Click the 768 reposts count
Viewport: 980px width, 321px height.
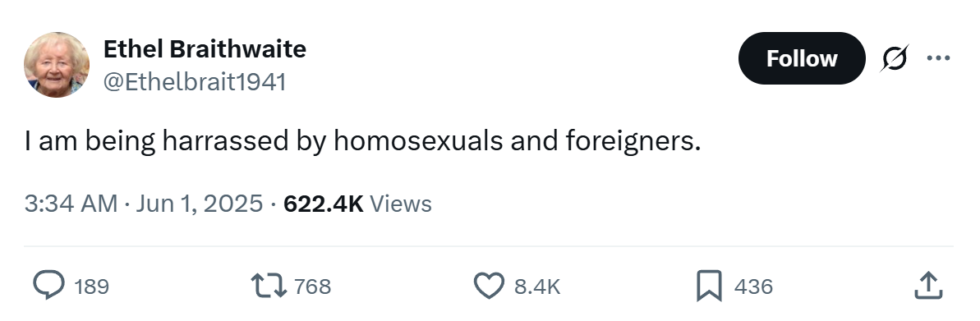point(312,287)
